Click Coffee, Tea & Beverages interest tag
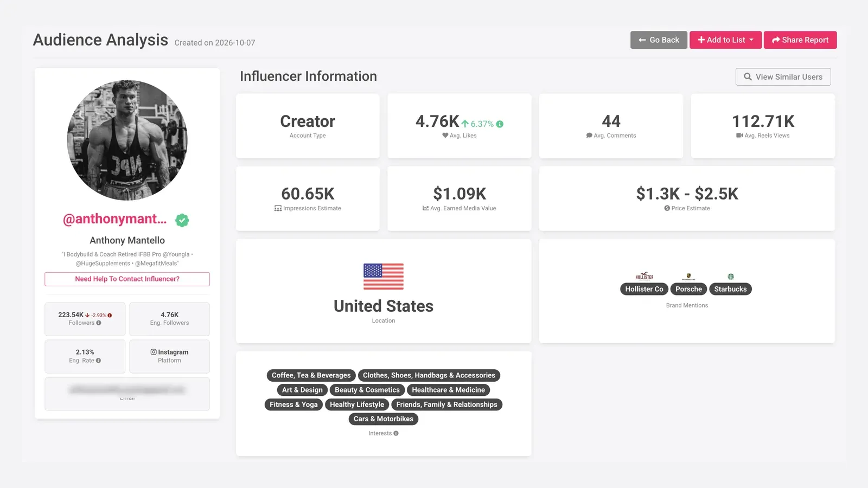868x488 pixels. pos(311,375)
